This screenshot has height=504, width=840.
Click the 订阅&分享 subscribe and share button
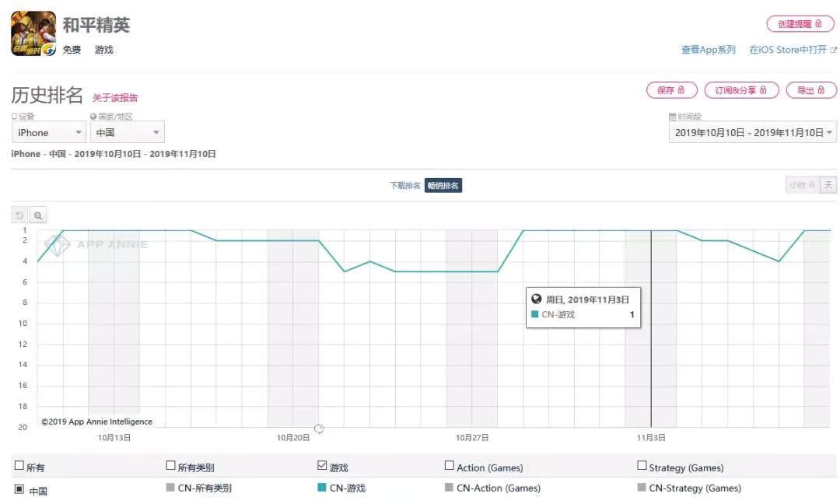click(741, 90)
